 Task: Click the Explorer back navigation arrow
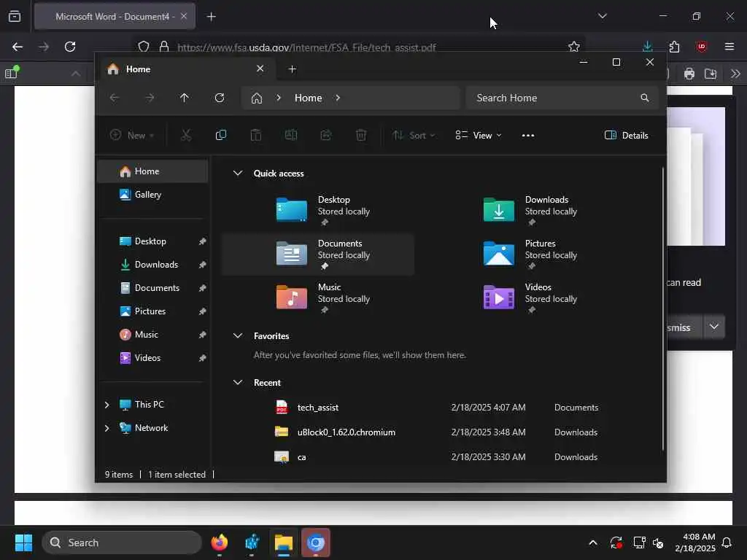coord(115,98)
